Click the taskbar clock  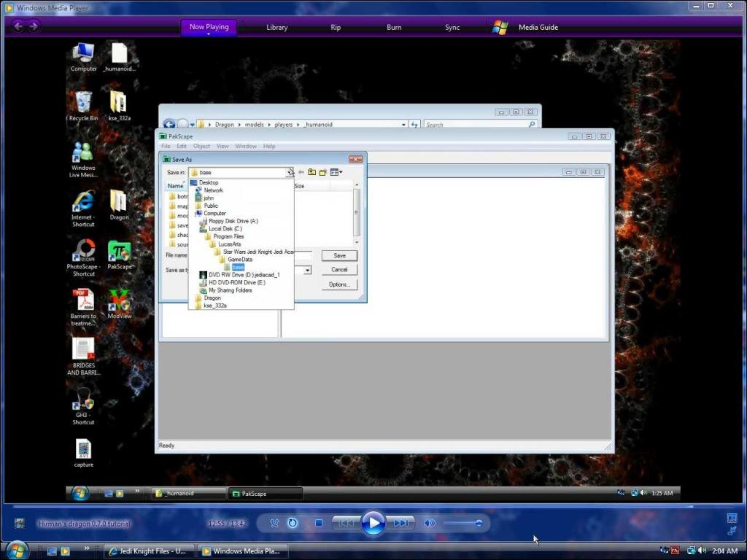tap(724, 551)
